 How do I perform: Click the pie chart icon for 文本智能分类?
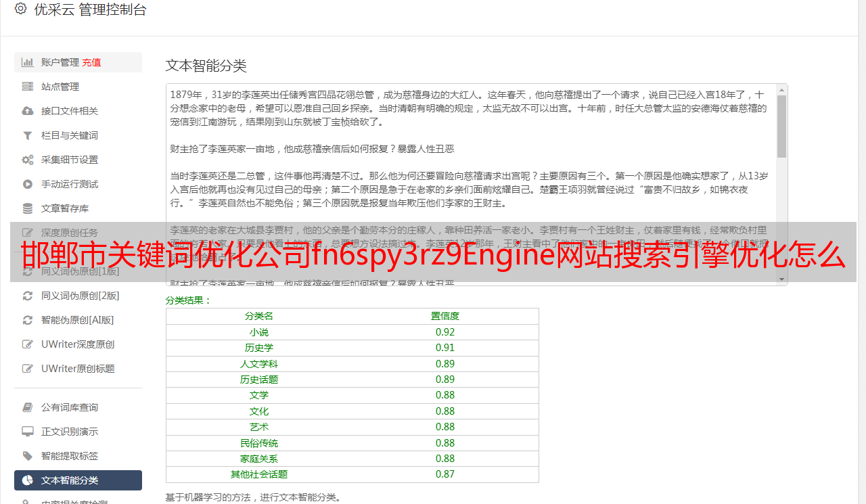pyautogui.click(x=28, y=480)
